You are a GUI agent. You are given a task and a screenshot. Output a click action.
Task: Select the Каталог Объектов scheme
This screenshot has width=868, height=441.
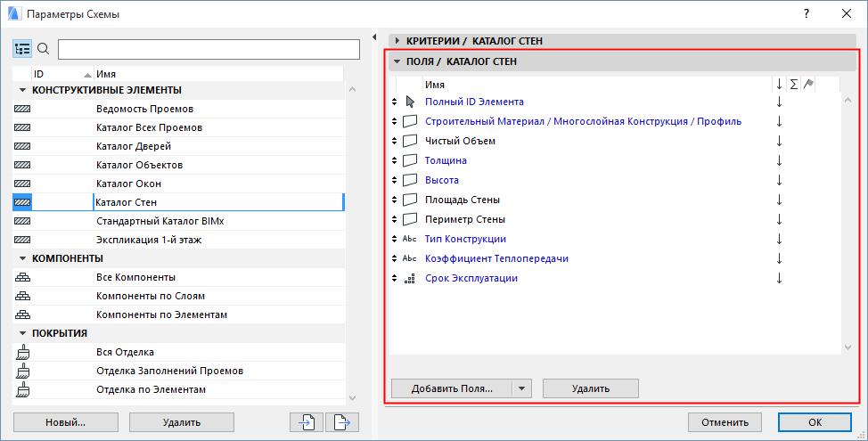click(x=178, y=165)
